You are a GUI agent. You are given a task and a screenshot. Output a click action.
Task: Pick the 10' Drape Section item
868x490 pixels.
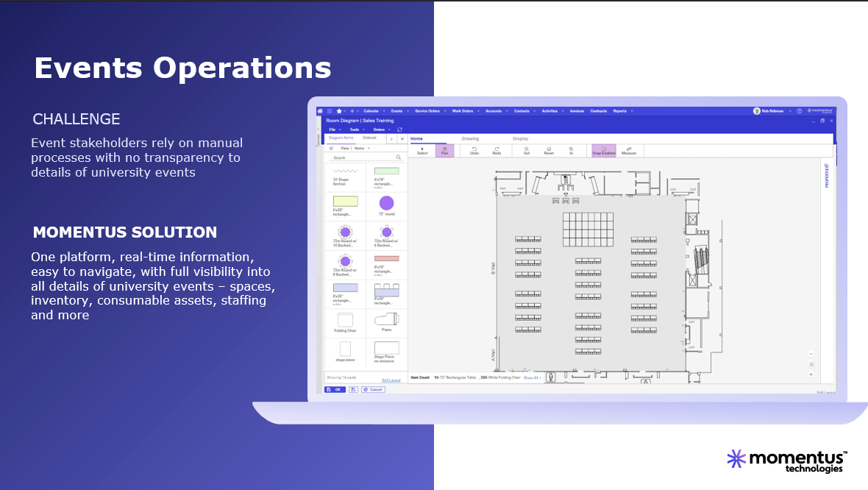[345, 177]
